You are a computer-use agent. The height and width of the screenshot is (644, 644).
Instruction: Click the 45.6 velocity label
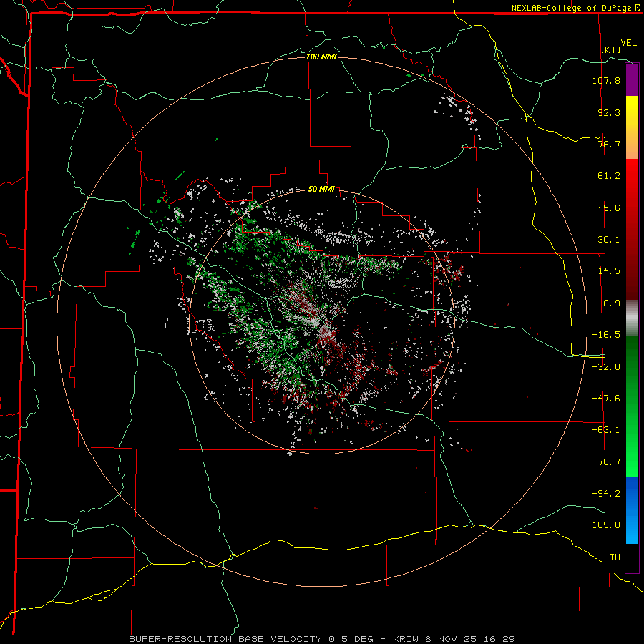[609, 208]
